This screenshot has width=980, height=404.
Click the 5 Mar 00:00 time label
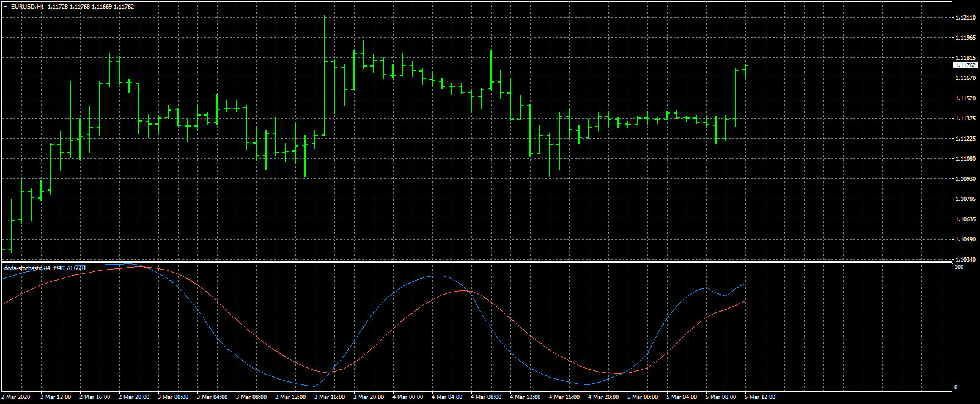pyautogui.click(x=643, y=397)
